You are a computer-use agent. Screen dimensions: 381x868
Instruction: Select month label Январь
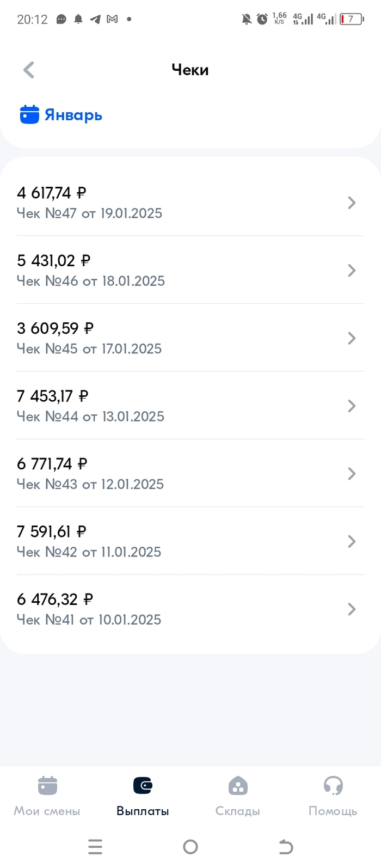73,115
